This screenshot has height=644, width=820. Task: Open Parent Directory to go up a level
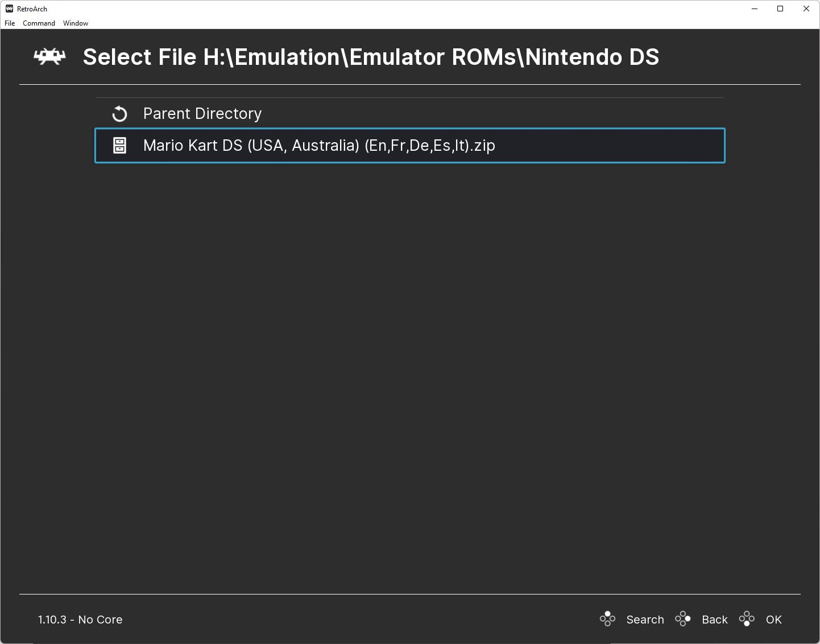[x=202, y=113]
